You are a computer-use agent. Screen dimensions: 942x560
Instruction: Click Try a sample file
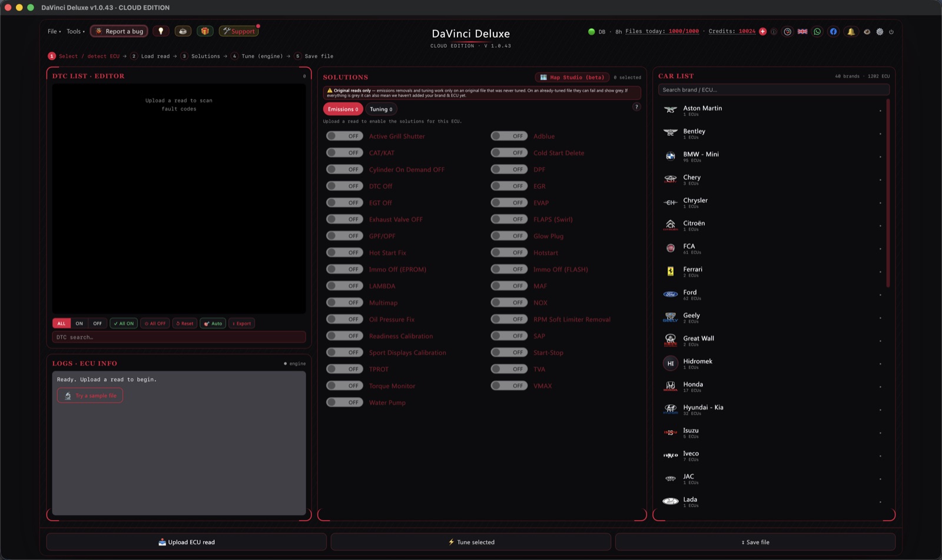[x=90, y=395]
